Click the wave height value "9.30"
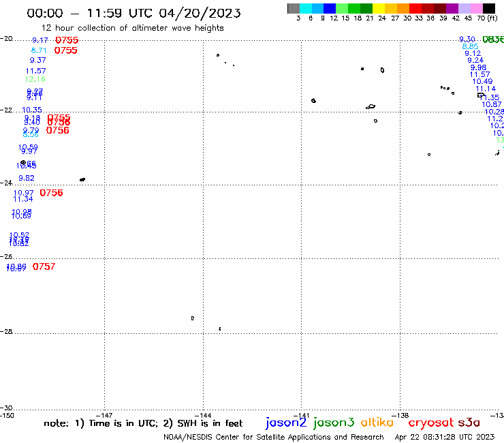 point(467,40)
